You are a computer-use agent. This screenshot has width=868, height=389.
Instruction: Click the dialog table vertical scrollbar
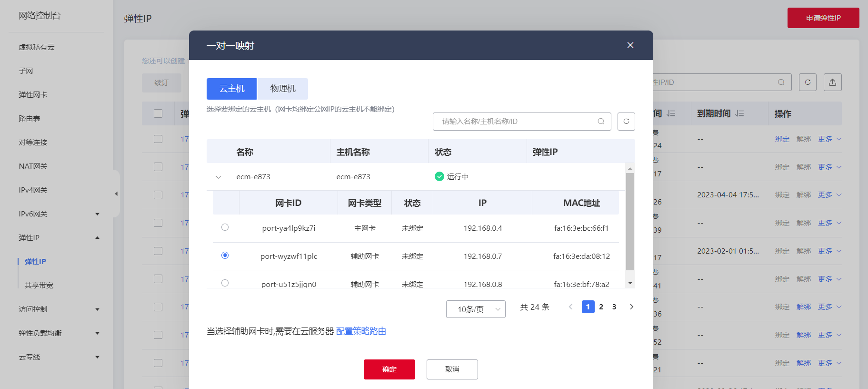click(630, 222)
